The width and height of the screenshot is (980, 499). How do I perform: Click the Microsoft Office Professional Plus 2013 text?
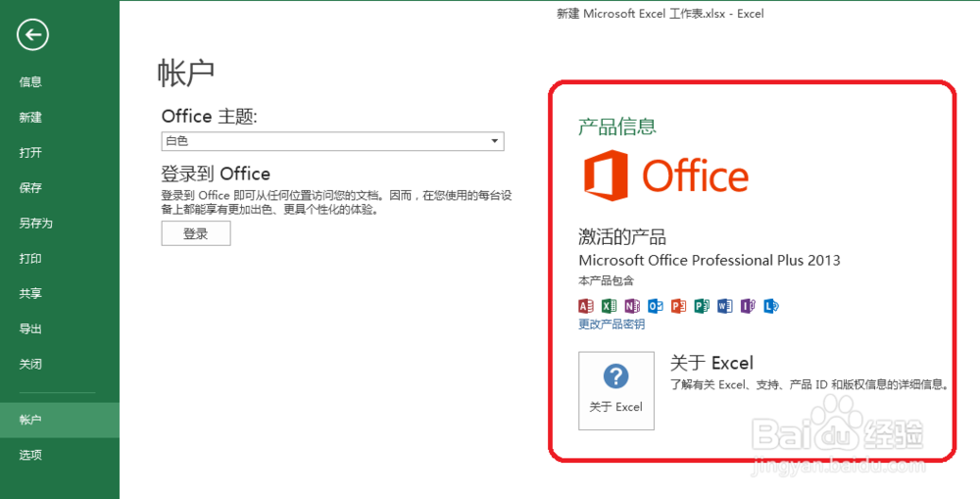(x=710, y=260)
